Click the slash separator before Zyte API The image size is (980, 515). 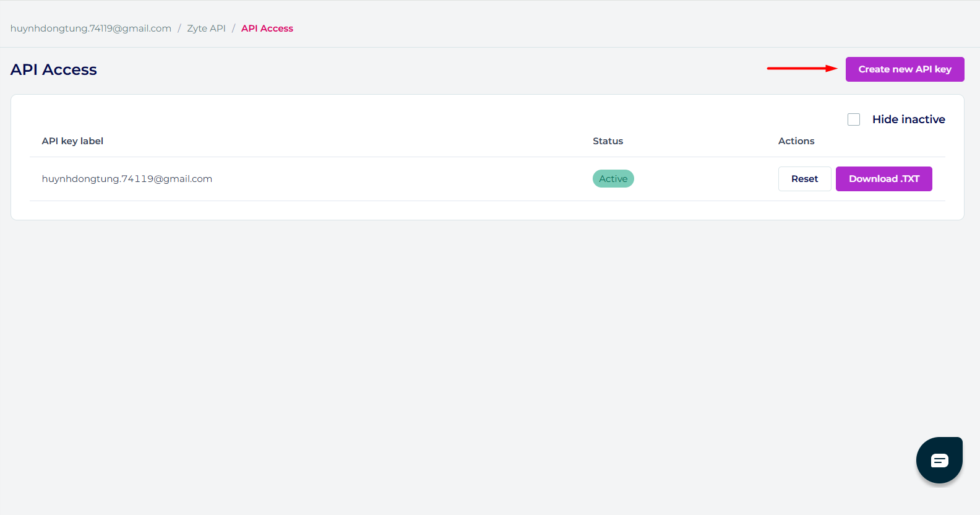[x=179, y=28]
